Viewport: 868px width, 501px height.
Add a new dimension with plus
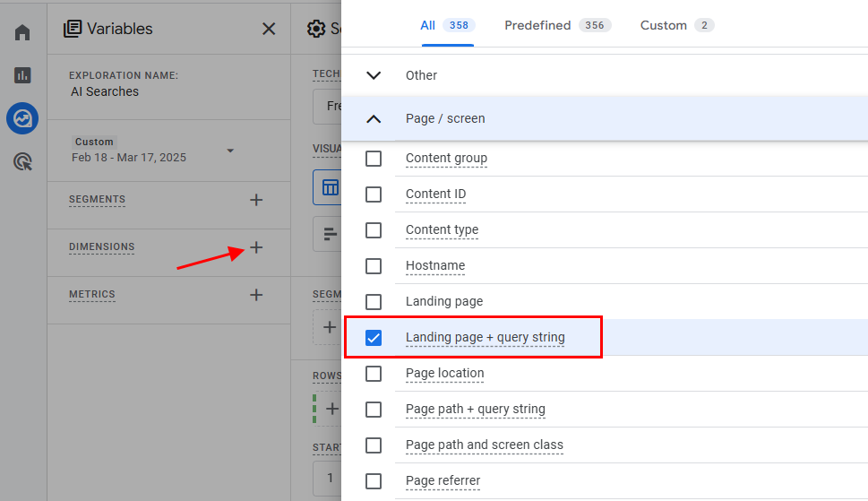pyautogui.click(x=256, y=247)
